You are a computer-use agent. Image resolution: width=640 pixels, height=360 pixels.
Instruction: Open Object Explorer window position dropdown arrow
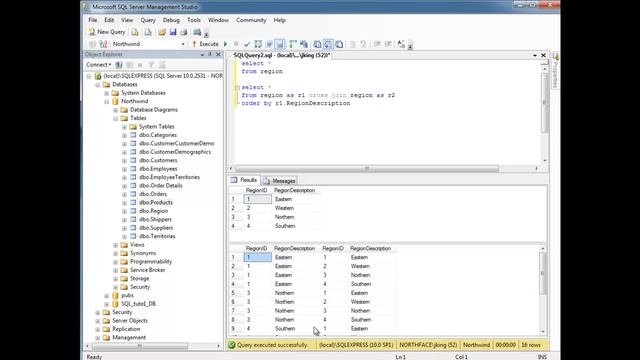202,54
